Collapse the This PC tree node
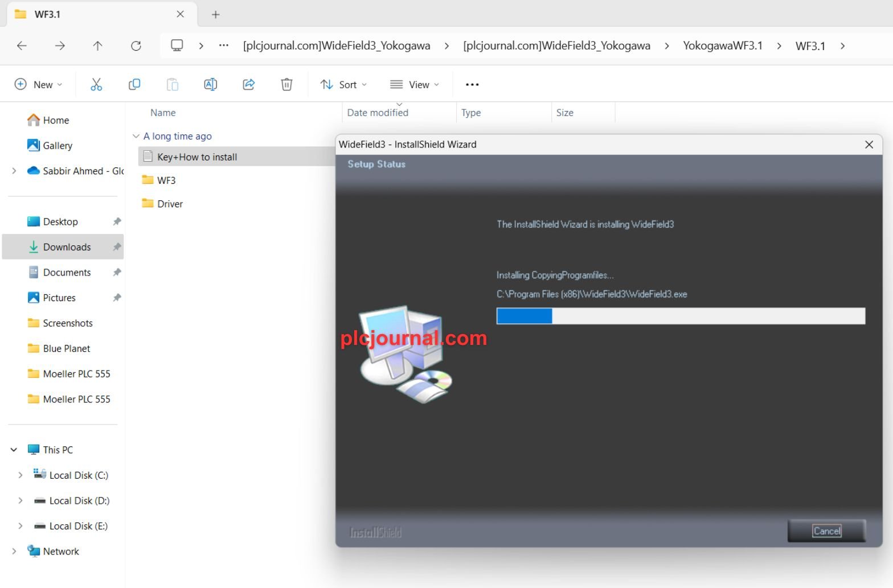Screen dimensions: 893x588 click(x=14, y=450)
